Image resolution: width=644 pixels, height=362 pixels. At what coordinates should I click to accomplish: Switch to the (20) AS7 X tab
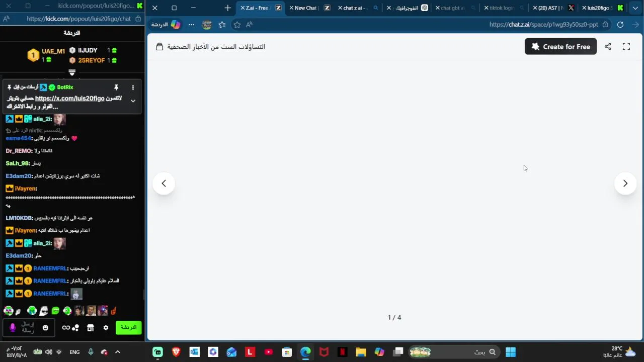point(552,8)
